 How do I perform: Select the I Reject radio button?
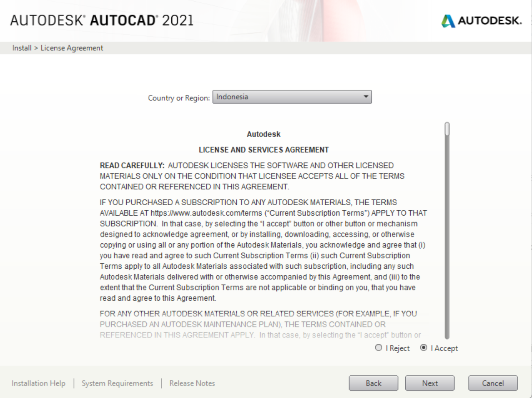[379, 348]
